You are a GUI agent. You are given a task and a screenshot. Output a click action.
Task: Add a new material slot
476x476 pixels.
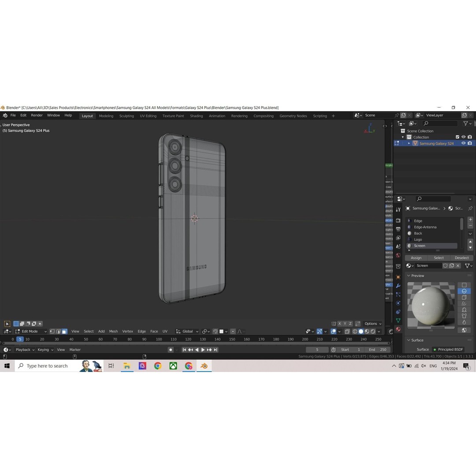(470, 219)
